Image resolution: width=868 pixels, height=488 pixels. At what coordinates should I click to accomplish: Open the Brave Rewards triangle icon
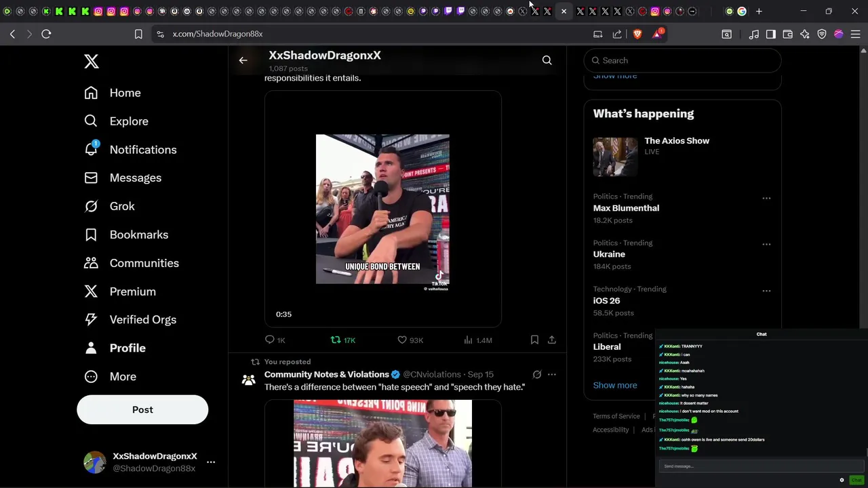pos(657,34)
